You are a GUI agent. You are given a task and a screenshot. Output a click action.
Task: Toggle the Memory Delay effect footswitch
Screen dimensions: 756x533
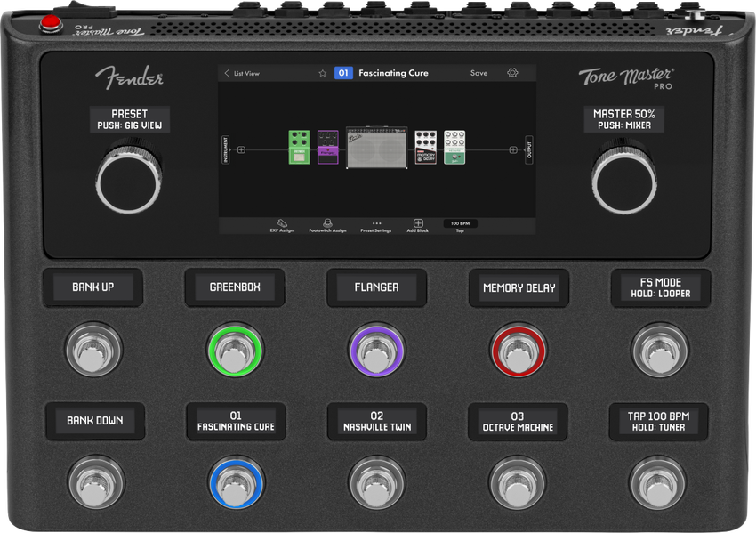click(x=519, y=351)
